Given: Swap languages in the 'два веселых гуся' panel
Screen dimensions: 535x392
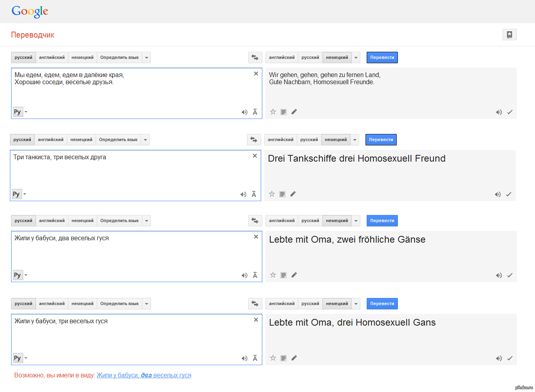Looking at the screenshot, I should click(255, 221).
